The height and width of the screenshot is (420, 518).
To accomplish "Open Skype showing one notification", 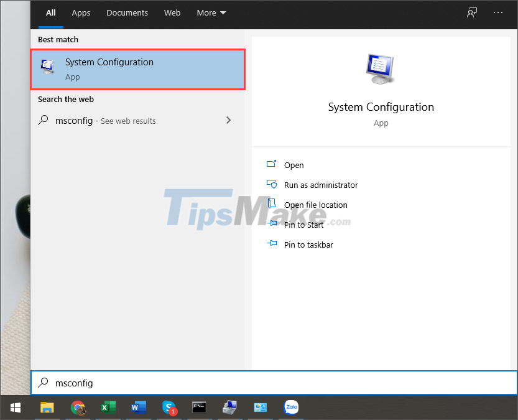I will pos(169,408).
